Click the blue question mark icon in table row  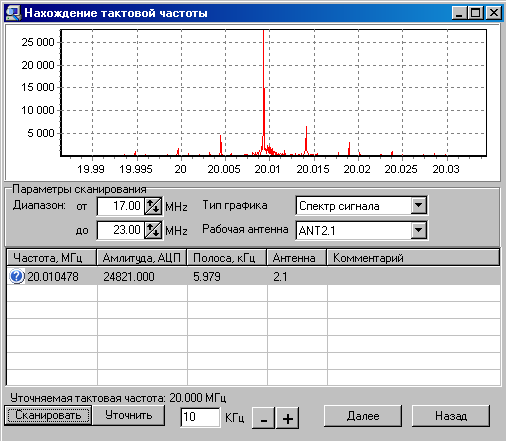click(x=16, y=276)
